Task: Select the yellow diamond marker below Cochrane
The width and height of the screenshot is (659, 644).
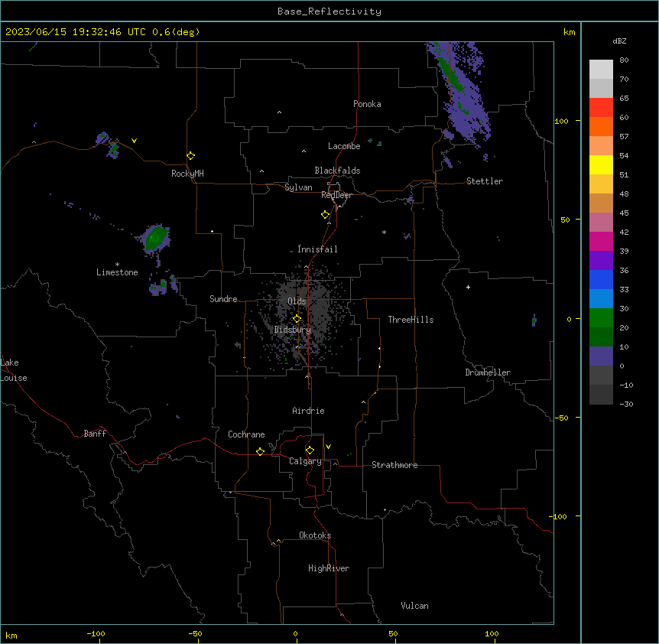Action: click(260, 451)
